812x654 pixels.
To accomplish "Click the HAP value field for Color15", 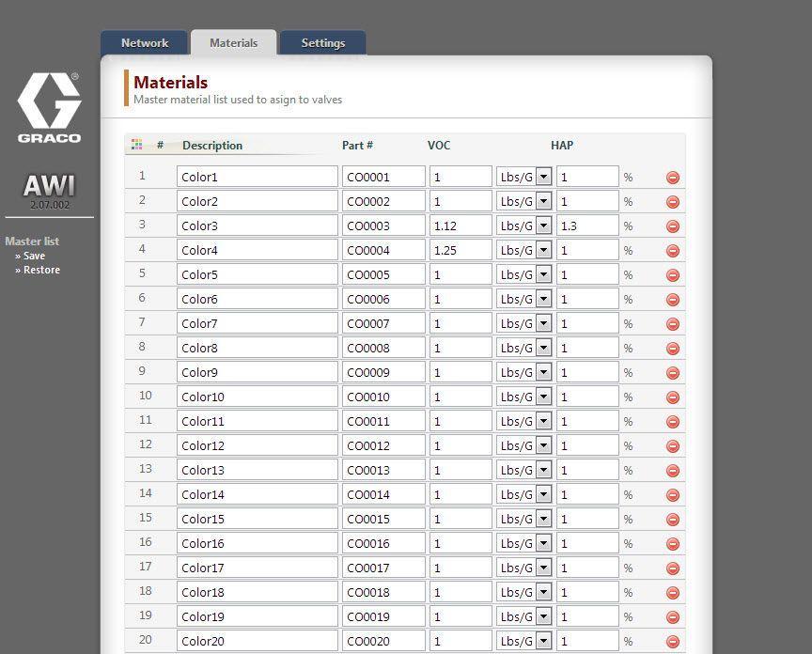I will point(587,519).
